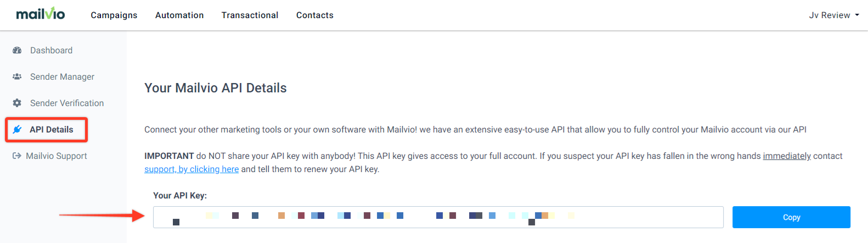Click the underlined "immediately" text
868x243 pixels.
click(x=787, y=156)
